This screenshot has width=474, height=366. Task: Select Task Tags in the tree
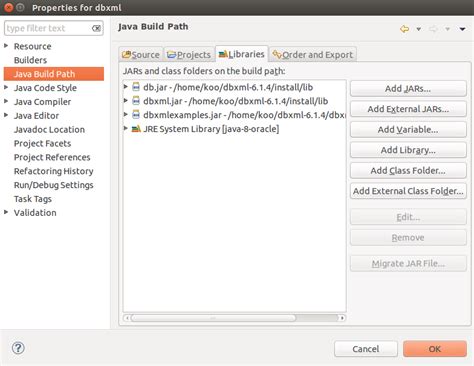[33, 199]
